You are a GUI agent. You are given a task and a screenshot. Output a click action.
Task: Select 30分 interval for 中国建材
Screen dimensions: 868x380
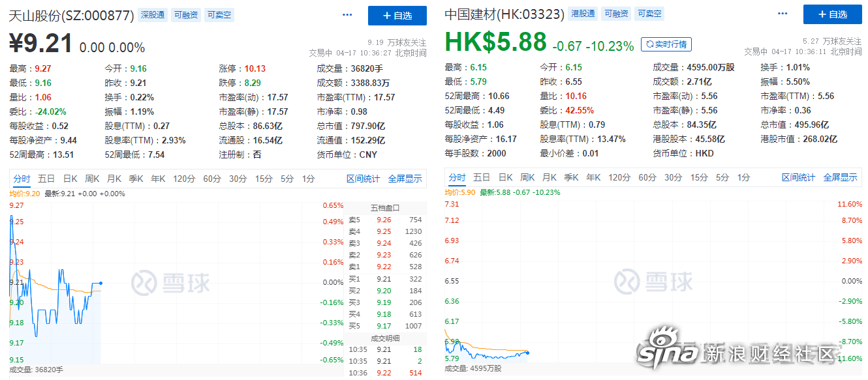coord(674,177)
